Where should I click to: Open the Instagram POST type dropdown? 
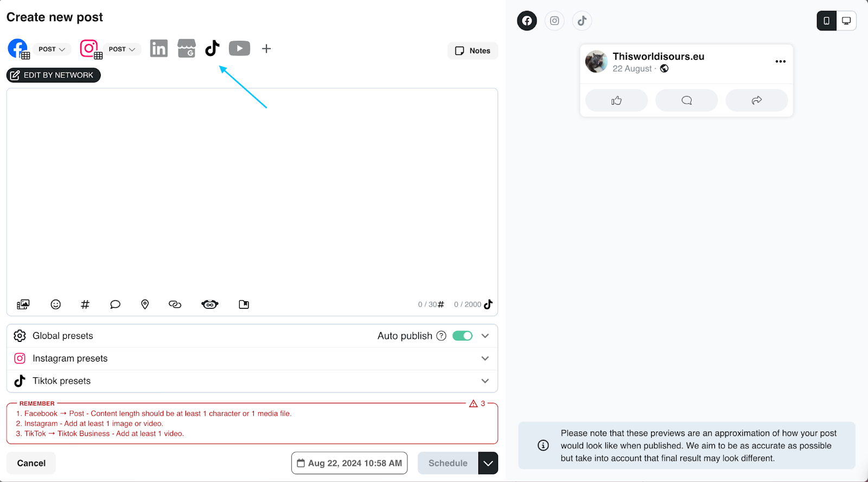(122, 49)
